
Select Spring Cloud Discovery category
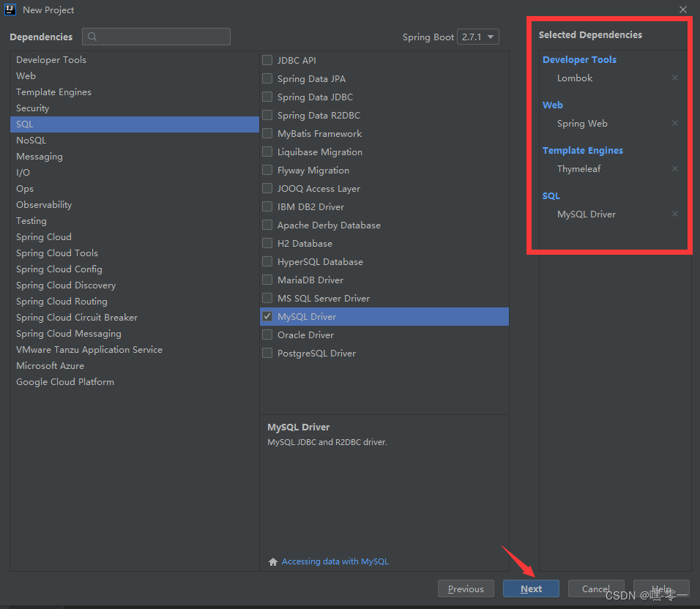click(135, 285)
